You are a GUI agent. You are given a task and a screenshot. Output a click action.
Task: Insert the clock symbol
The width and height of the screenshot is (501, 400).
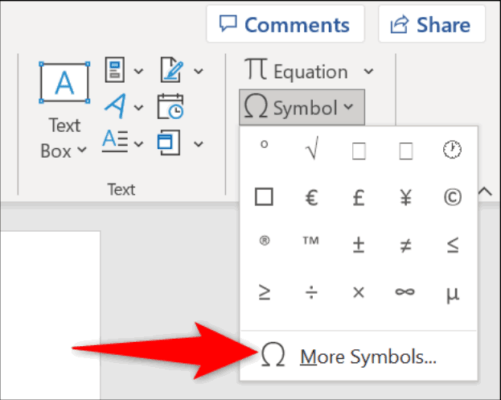(x=452, y=149)
